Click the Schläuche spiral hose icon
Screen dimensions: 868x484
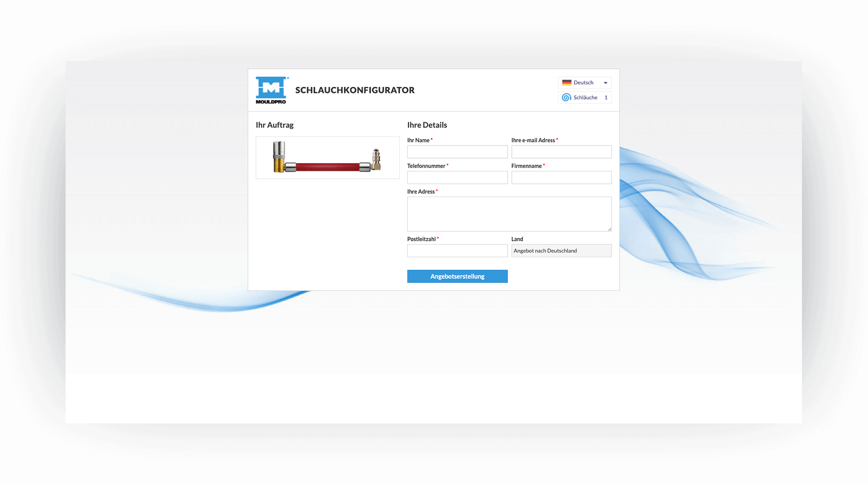(566, 98)
